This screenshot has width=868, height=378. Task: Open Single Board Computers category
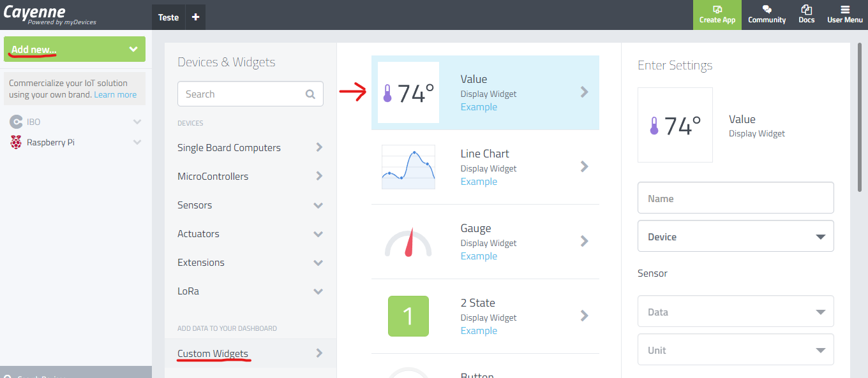250,147
